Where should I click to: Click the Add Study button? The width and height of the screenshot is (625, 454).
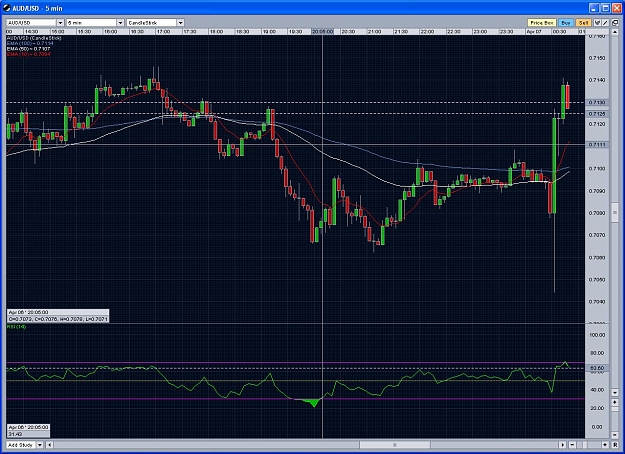tap(22, 445)
